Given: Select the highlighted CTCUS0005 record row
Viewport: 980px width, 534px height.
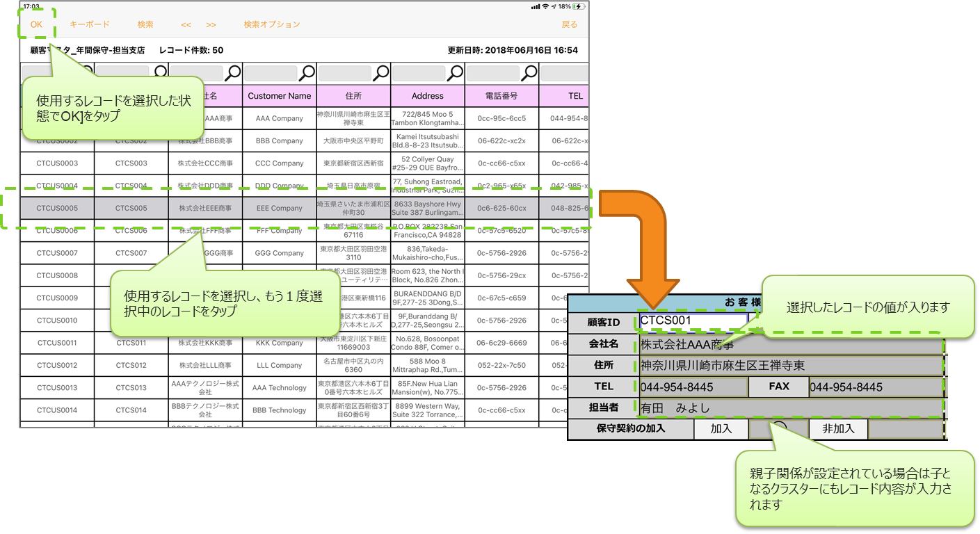Looking at the screenshot, I should pyautogui.click(x=57, y=208).
